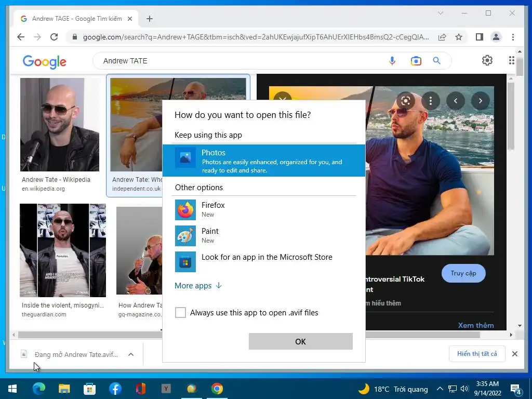Show previous image in preview panel
The image size is (532, 399).
(x=455, y=101)
